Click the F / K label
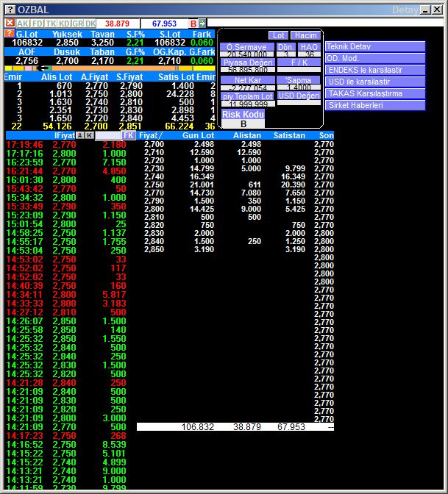Screen dimensions: 448x494 pos(299,62)
